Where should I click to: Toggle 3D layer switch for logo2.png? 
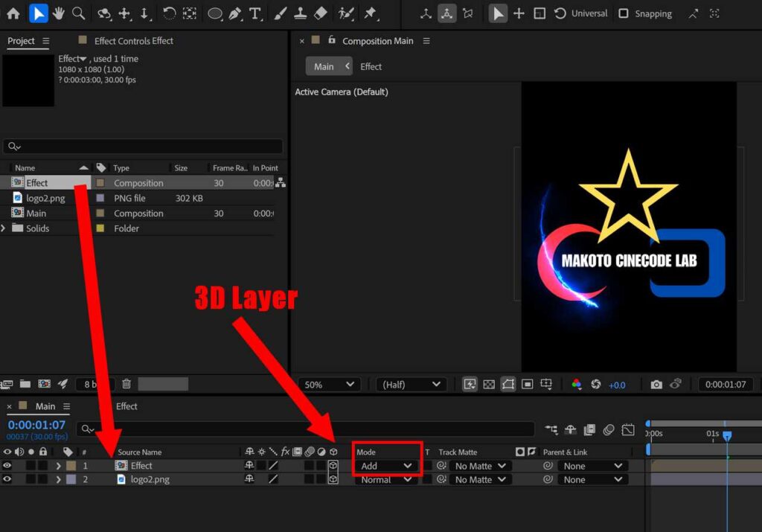coord(333,479)
